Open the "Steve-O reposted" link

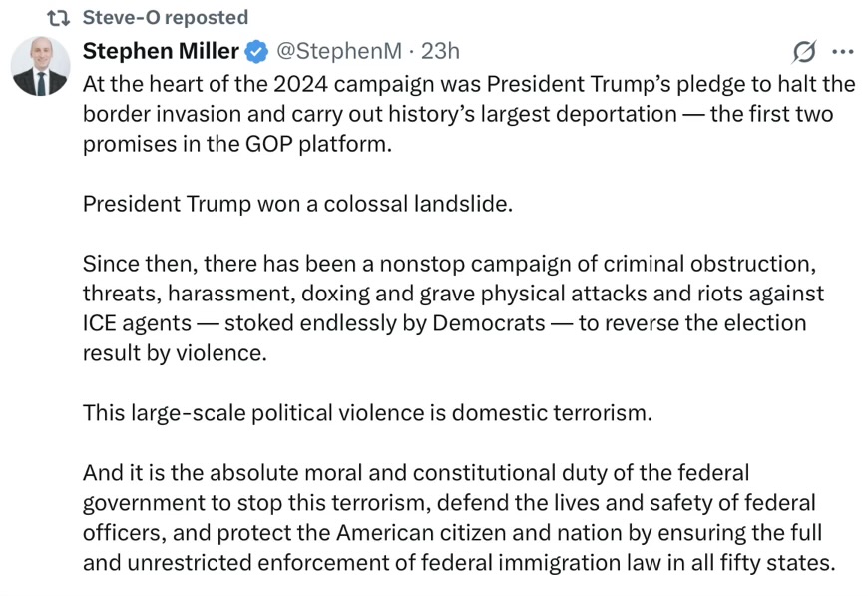tap(167, 18)
